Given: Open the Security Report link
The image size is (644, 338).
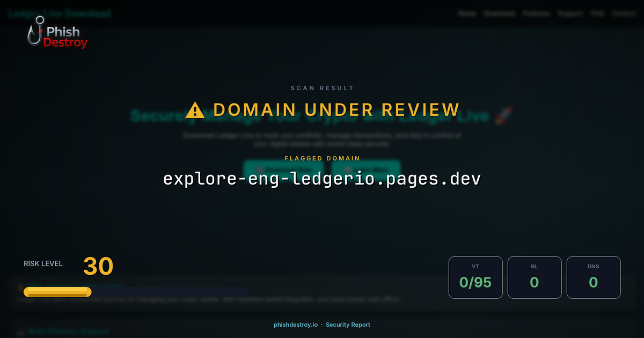Looking at the screenshot, I should coord(348,325).
